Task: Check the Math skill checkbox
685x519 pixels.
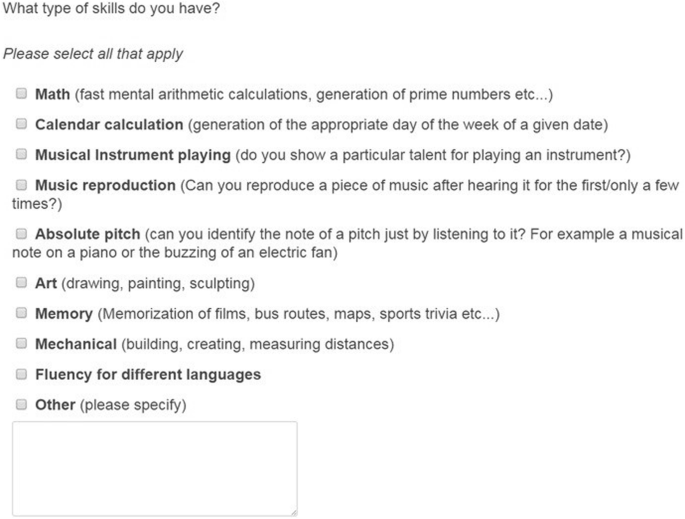Action: (x=21, y=93)
